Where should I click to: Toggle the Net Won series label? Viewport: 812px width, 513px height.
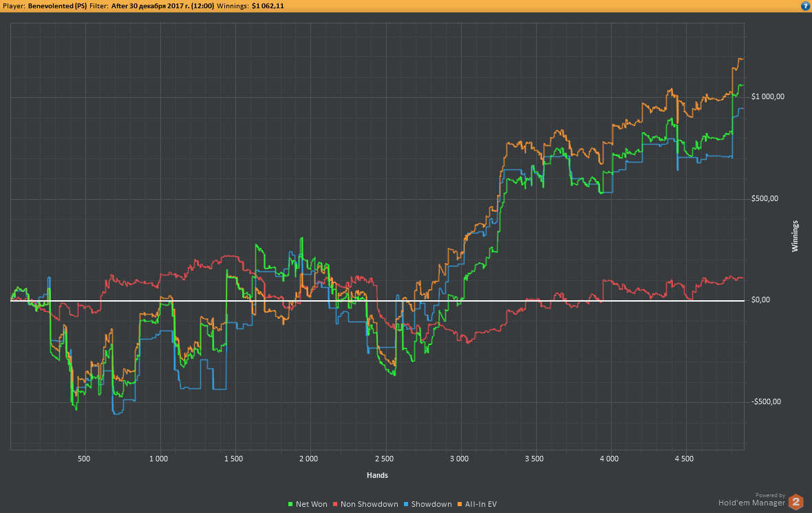click(312, 504)
